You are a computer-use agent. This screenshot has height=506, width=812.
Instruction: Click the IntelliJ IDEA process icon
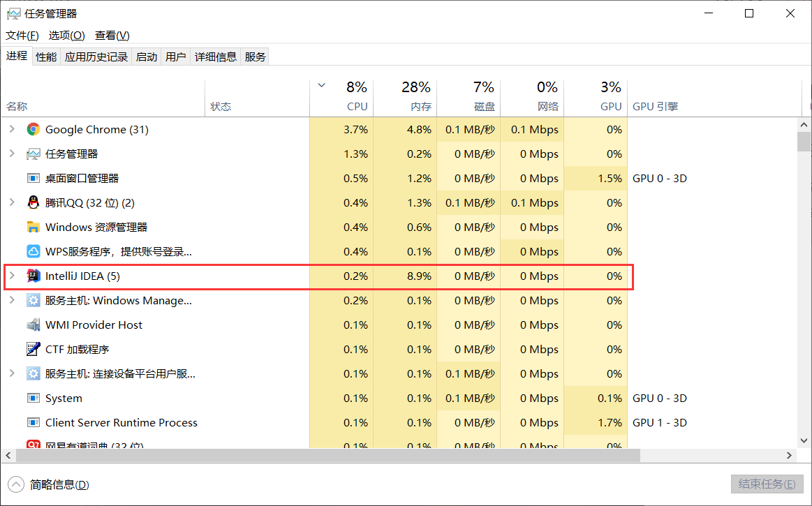coord(33,276)
